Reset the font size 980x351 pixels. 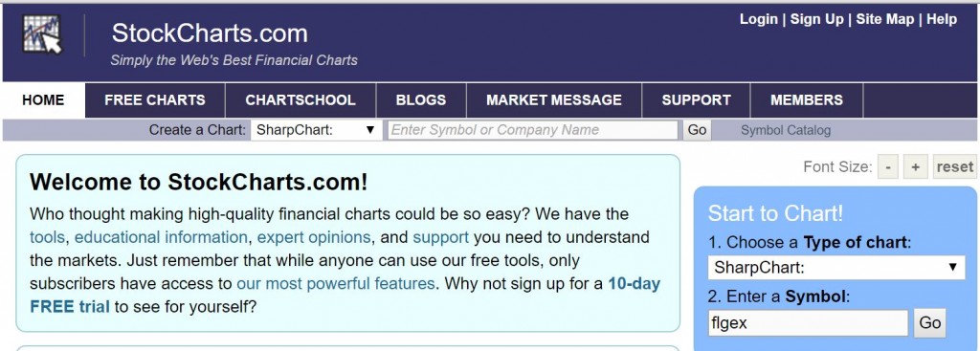[x=954, y=166]
